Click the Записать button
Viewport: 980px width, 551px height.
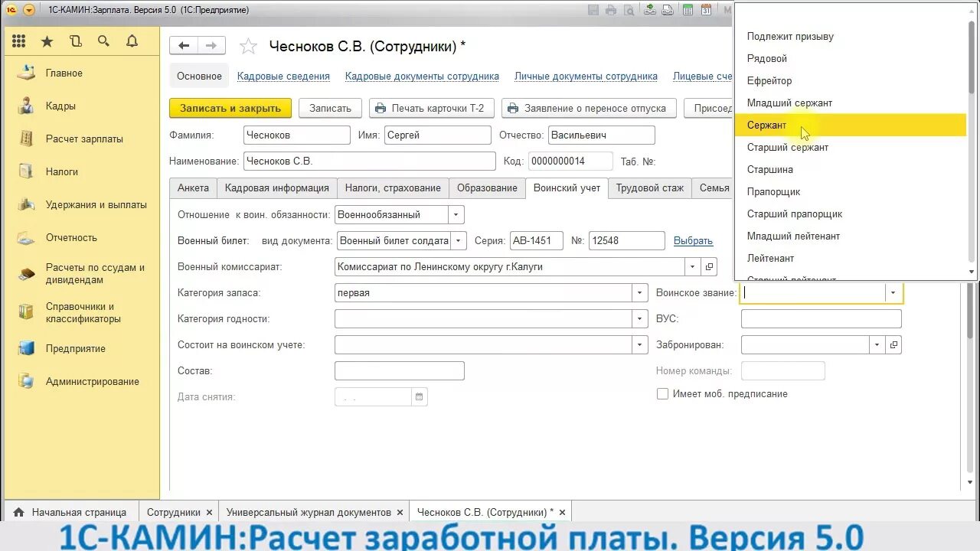click(330, 108)
